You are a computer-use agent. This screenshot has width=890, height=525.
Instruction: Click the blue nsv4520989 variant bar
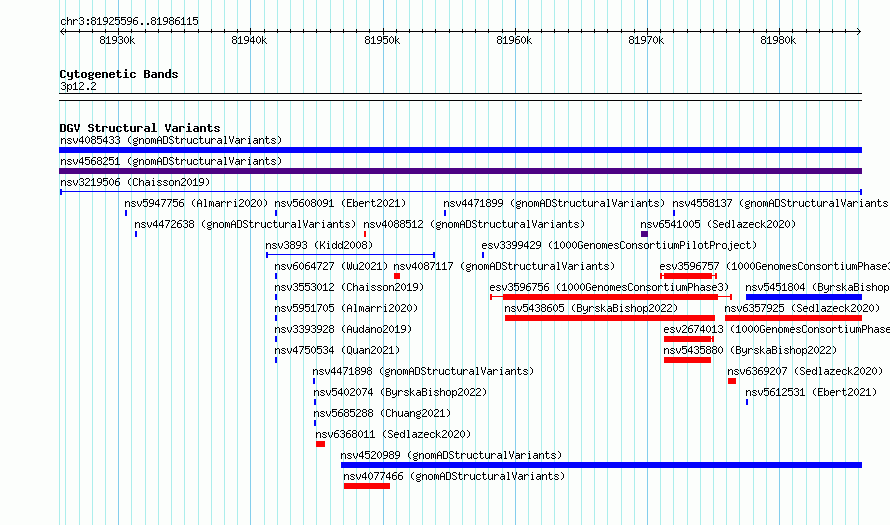coord(602,465)
